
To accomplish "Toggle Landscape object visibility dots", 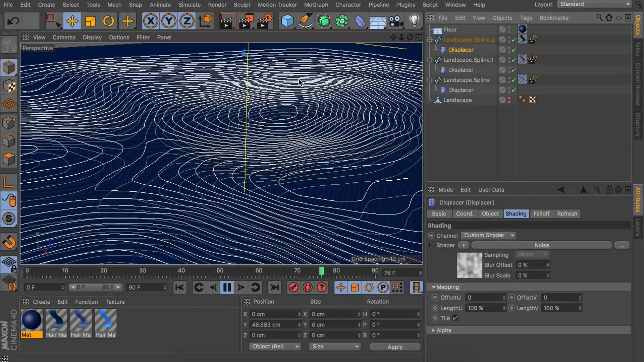I will pyautogui.click(x=509, y=100).
